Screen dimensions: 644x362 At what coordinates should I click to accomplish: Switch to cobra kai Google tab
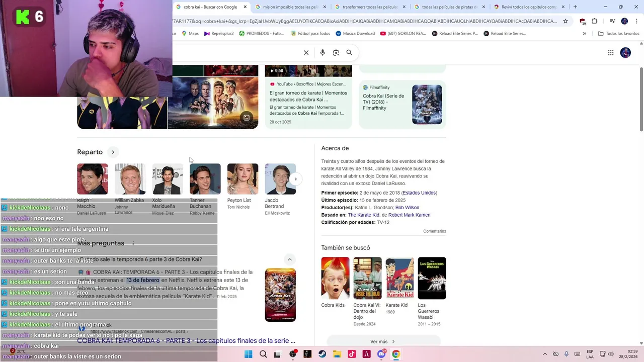[210, 7]
